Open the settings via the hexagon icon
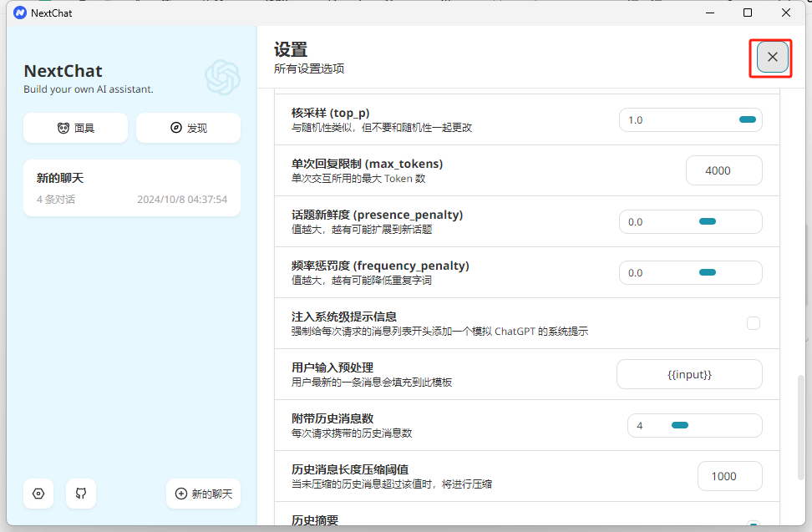The height and width of the screenshot is (532, 812). (38, 494)
